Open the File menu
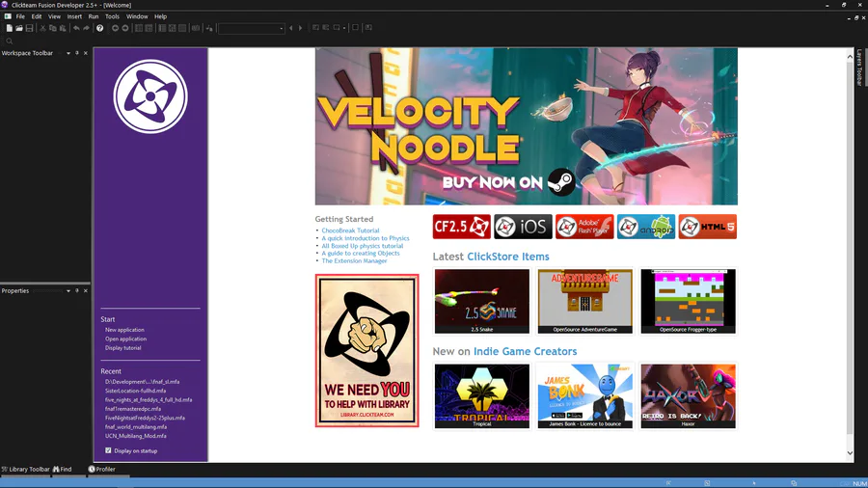The width and height of the screenshot is (868, 488). [20, 16]
